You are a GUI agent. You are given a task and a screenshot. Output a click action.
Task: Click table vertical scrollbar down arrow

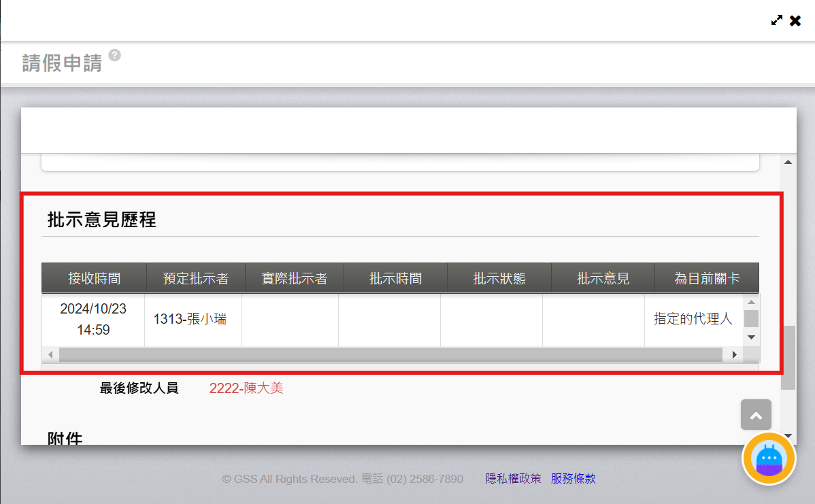point(751,337)
